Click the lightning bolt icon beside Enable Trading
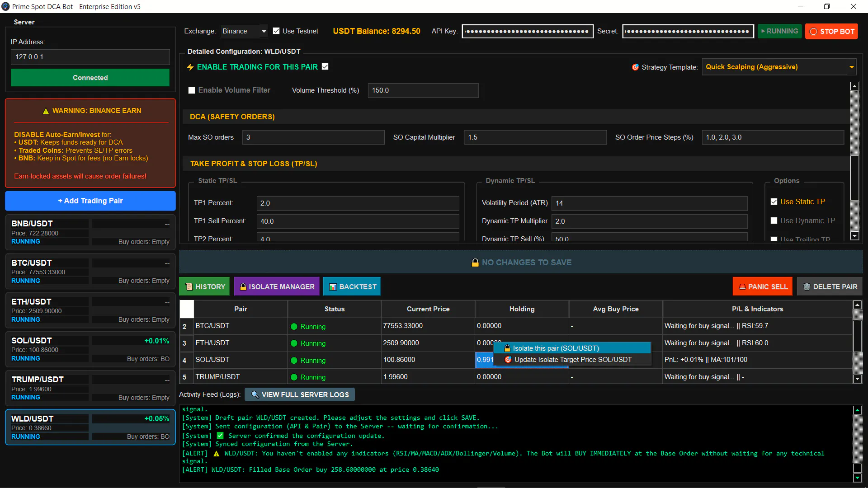This screenshot has height=488, width=868. pos(190,67)
